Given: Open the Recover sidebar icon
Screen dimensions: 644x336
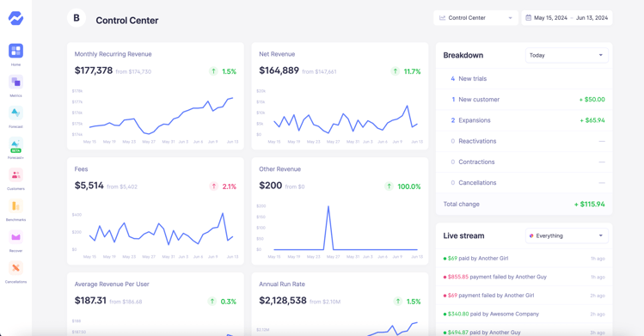Looking at the screenshot, I should click(x=15, y=237).
